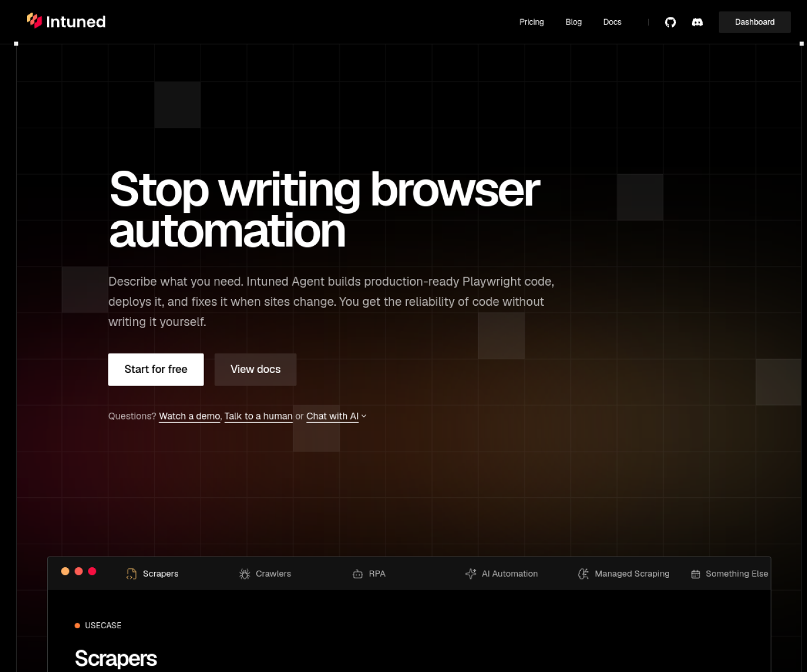Click the AI Automation sparkle icon
The width and height of the screenshot is (807, 672).
coord(471,574)
